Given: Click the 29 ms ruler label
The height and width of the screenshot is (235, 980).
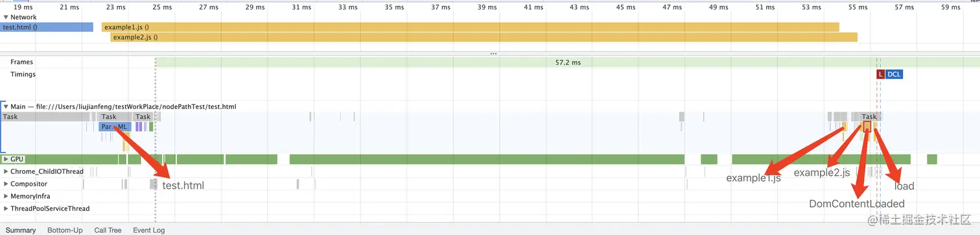Looking at the screenshot, I should coord(255,7).
